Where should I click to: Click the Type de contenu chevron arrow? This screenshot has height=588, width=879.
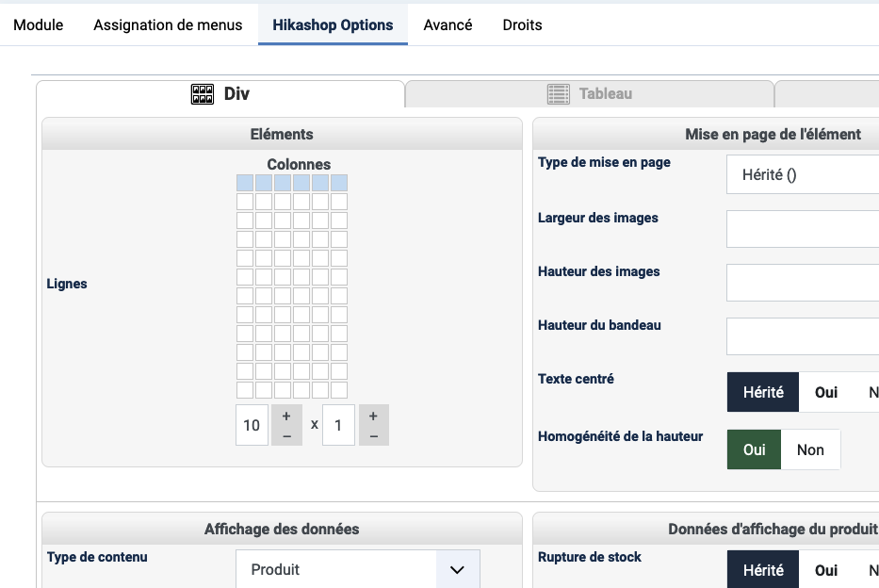(458, 570)
